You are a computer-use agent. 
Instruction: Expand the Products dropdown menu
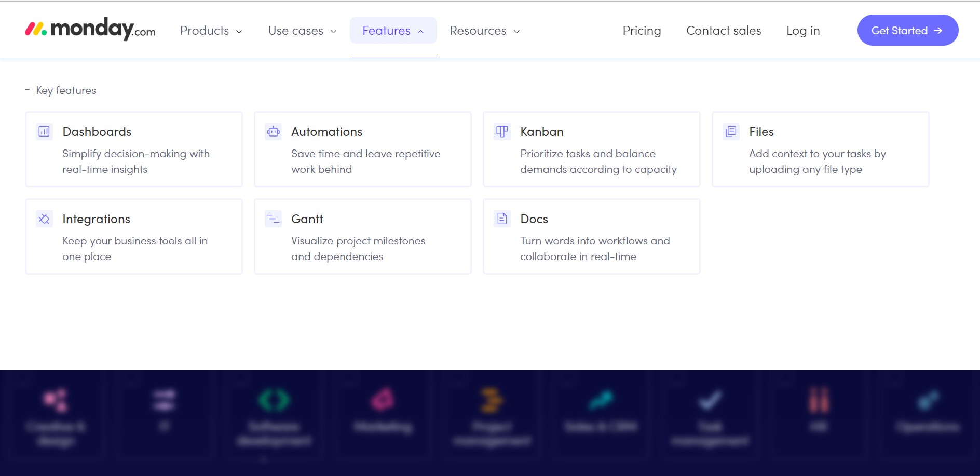click(x=211, y=31)
